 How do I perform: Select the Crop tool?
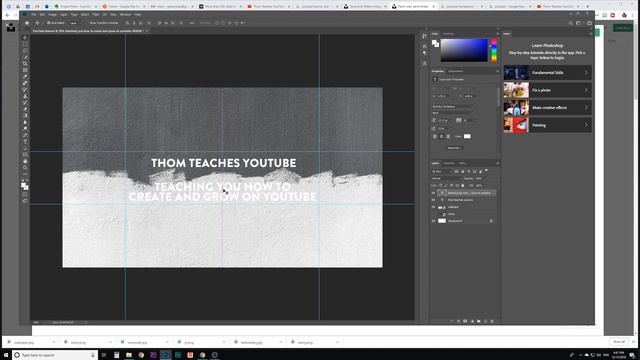(x=25, y=64)
